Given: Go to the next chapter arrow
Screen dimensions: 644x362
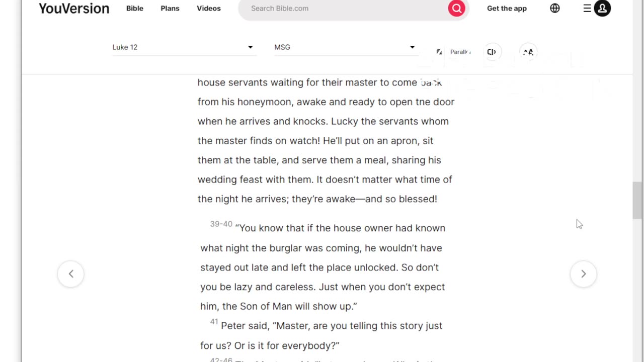Looking at the screenshot, I should (x=584, y=274).
